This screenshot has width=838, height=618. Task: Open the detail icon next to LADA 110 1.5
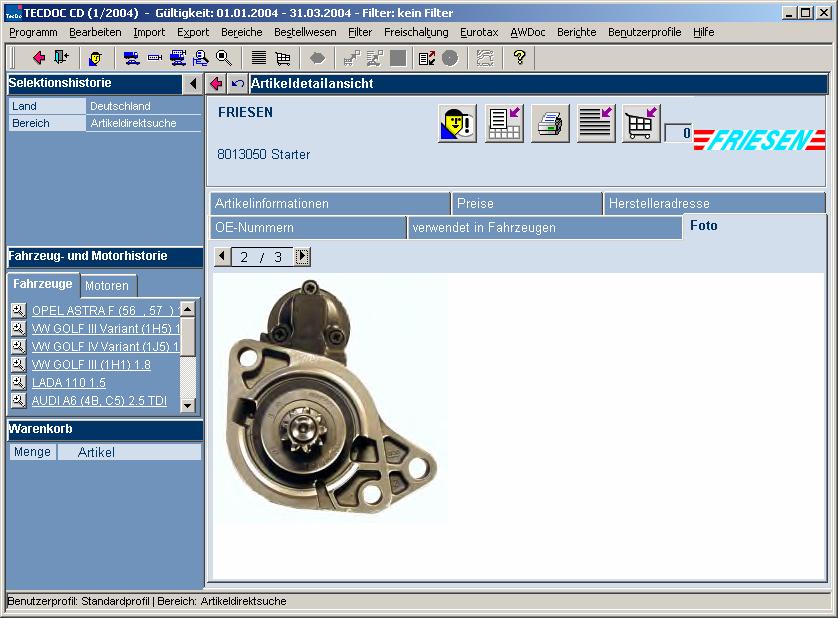[18, 382]
